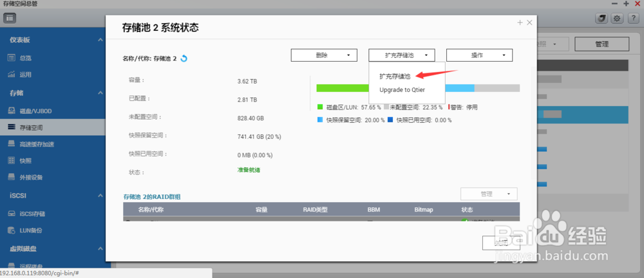Click the 容量 column header in RAID table
The width and height of the screenshot is (644, 278).
point(261,210)
